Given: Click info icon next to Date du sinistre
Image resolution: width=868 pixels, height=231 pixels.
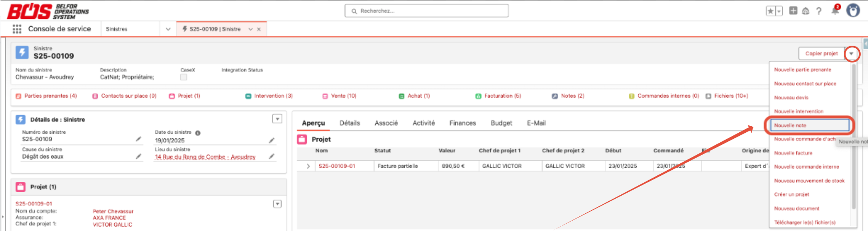Looking at the screenshot, I should (x=198, y=133).
